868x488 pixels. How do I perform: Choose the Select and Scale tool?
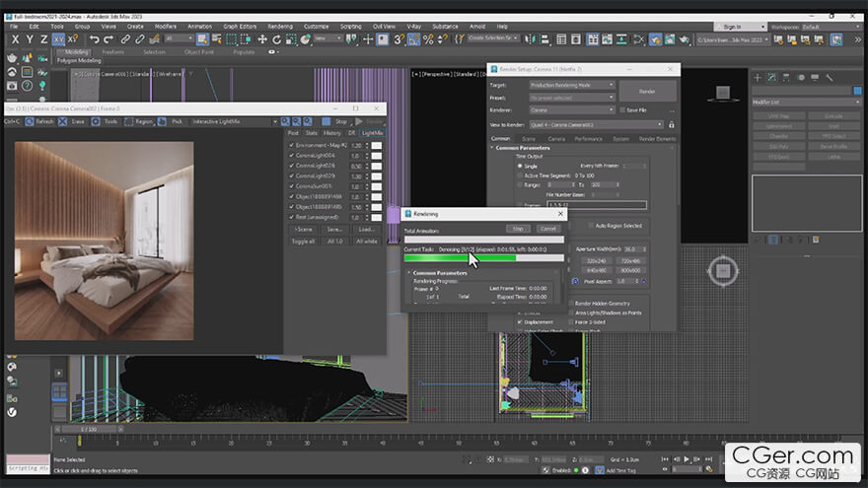(x=291, y=39)
